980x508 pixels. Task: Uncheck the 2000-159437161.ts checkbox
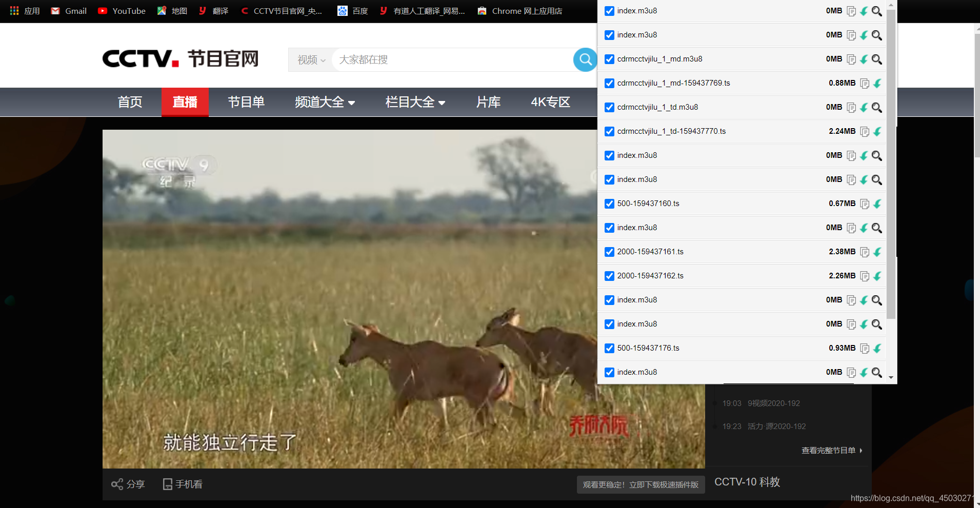point(609,252)
